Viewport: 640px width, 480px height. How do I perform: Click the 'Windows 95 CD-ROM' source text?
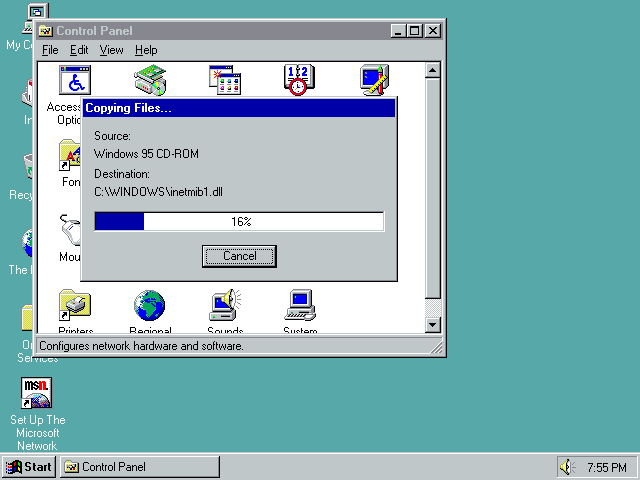coord(147,154)
